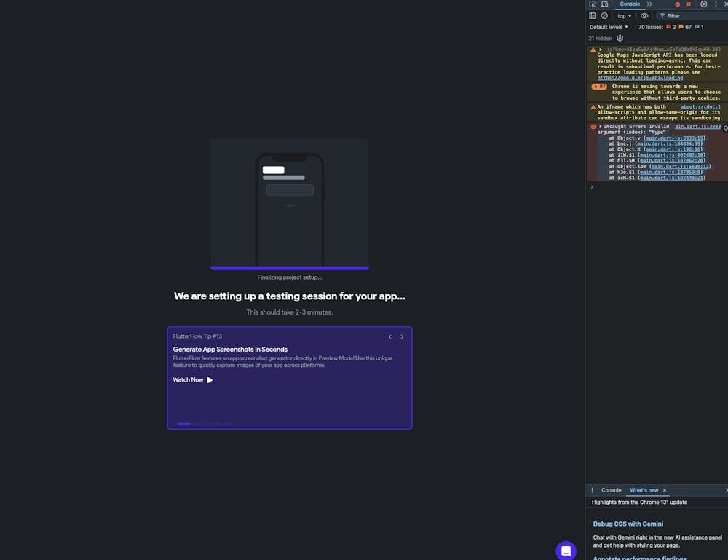This screenshot has width=728, height=560.
Task: Play the tip video via play icon
Action: point(210,380)
